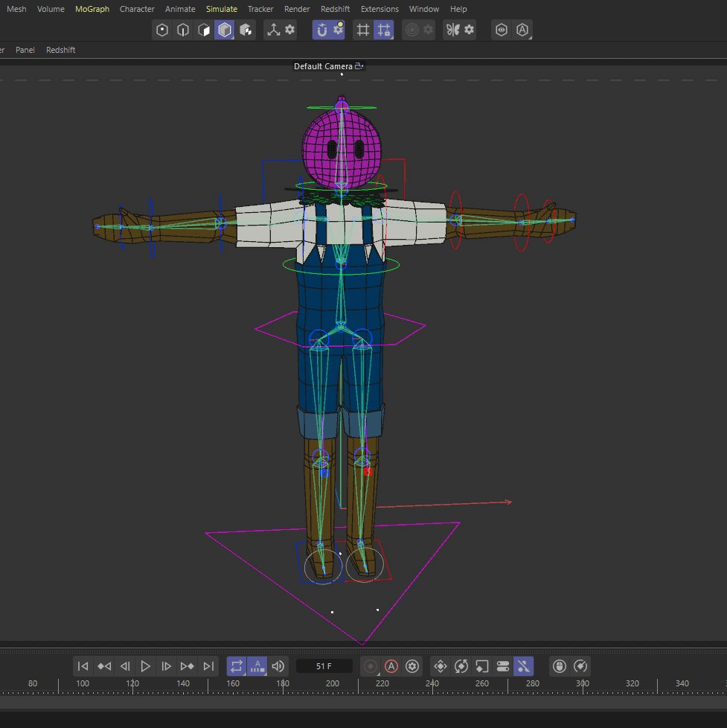Open the keyframe settings gear in timeline
Image resolution: width=727 pixels, height=728 pixels.
tap(412, 666)
